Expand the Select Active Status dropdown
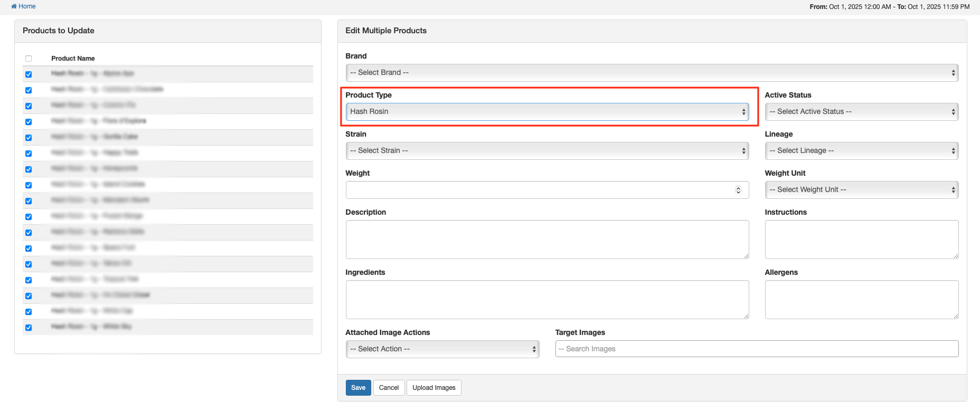Image resolution: width=980 pixels, height=412 pixels. pyautogui.click(x=861, y=112)
